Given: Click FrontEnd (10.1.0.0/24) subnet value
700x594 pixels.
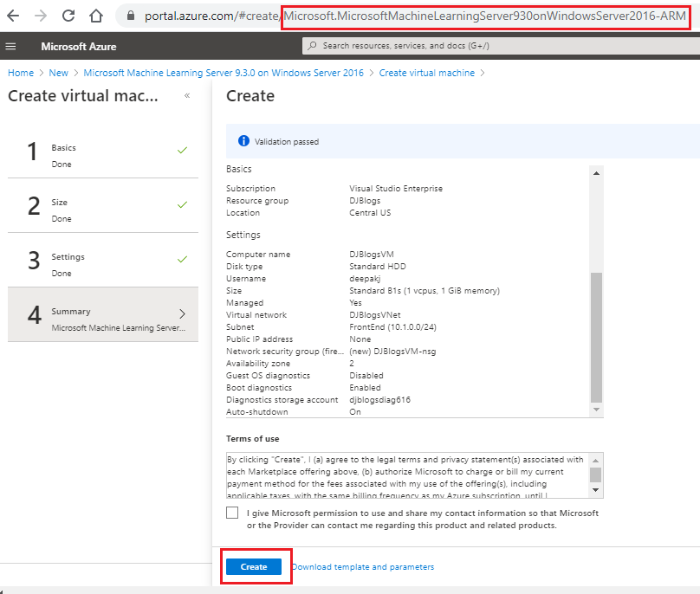Looking at the screenshot, I should point(392,326).
